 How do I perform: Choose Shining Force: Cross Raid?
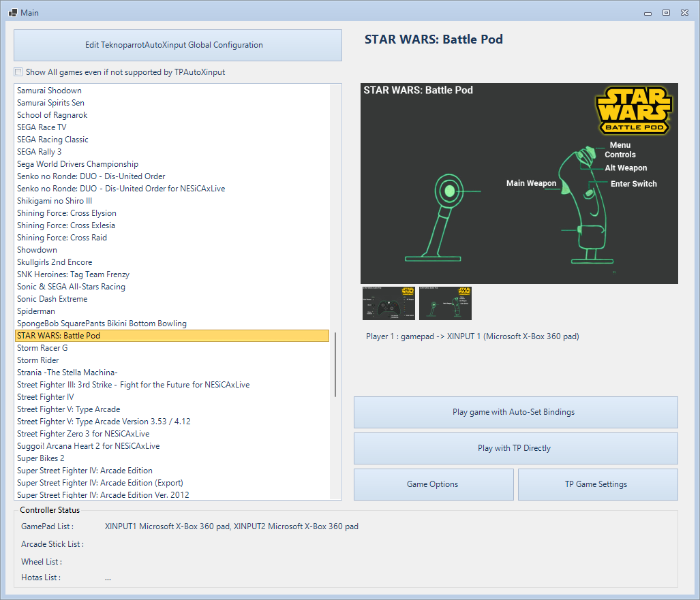click(172, 238)
